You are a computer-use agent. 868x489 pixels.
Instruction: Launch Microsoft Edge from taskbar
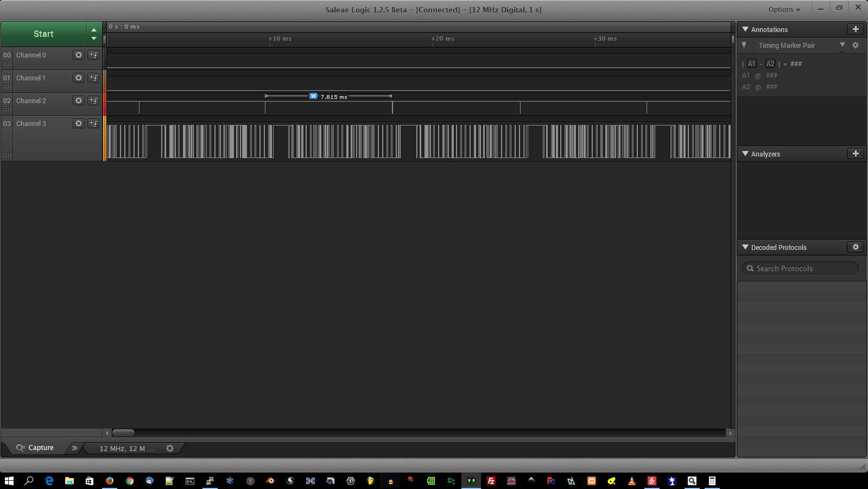[x=49, y=481]
